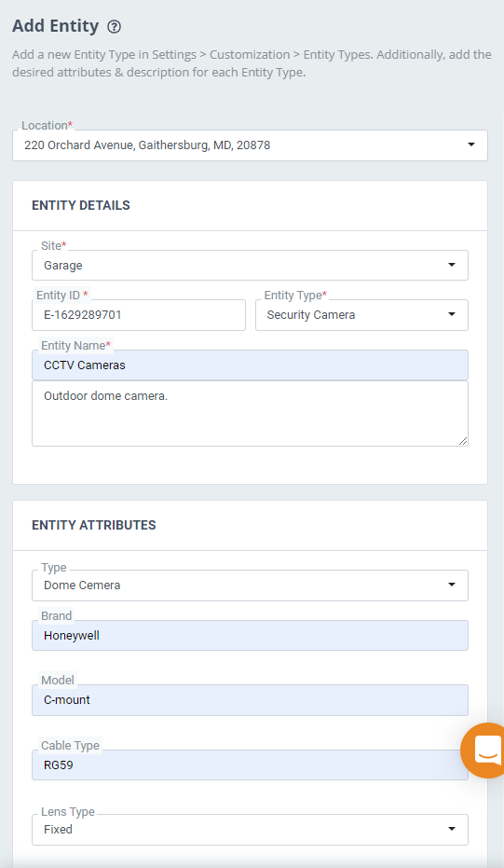Open the help icon beside Add Entity
The height and width of the screenshot is (868, 504).
114,26
